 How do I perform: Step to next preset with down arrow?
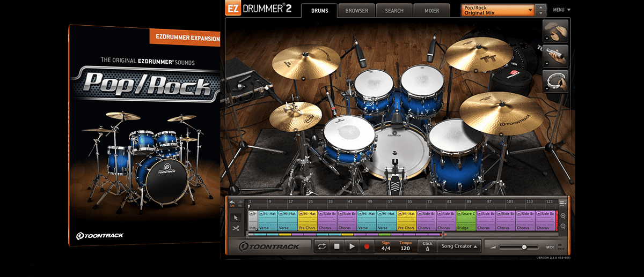click(541, 13)
